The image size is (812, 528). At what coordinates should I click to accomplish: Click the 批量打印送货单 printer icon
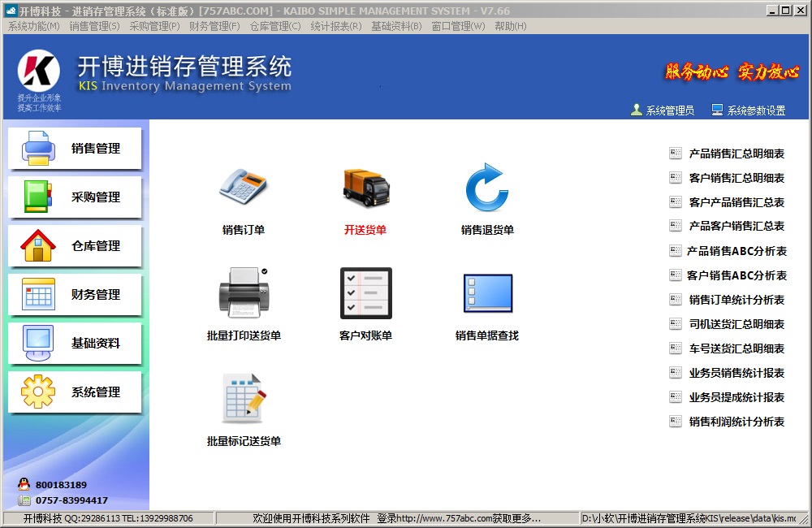click(x=244, y=293)
